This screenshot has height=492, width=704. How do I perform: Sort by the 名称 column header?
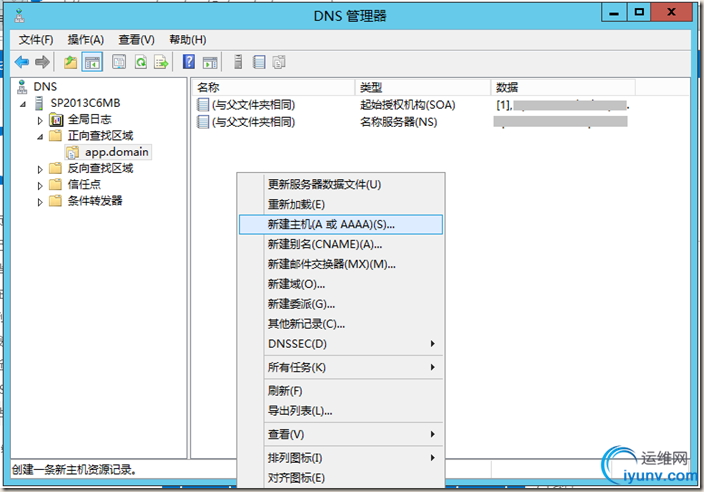coord(273,88)
